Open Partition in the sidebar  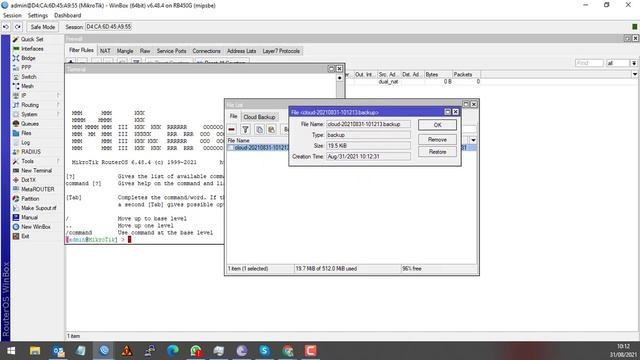[x=30, y=199]
